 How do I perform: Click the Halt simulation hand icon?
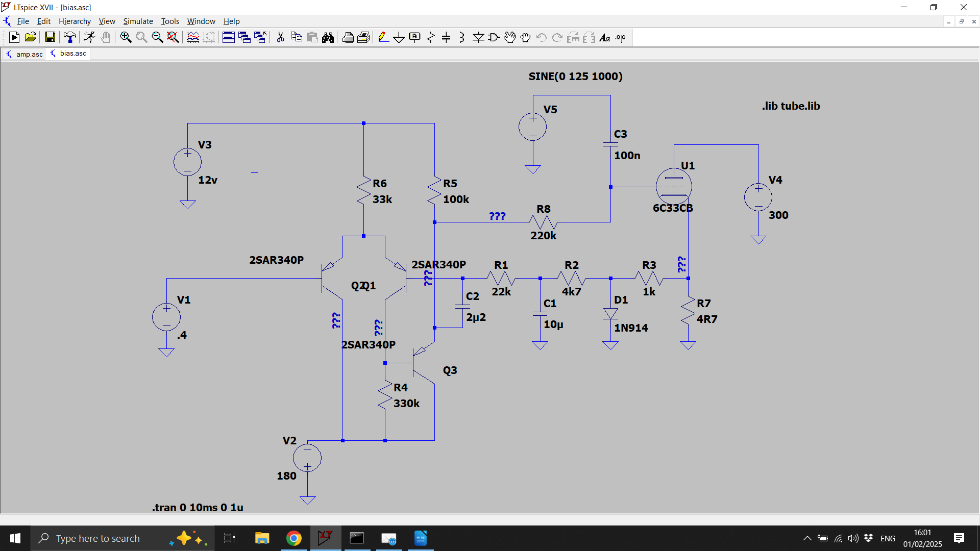coord(106,37)
